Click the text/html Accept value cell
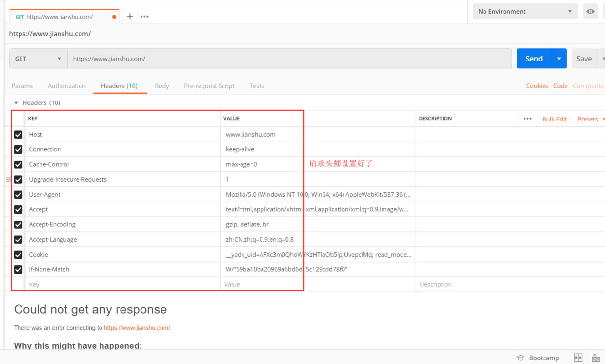This screenshot has width=605, height=364. point(318,209)
